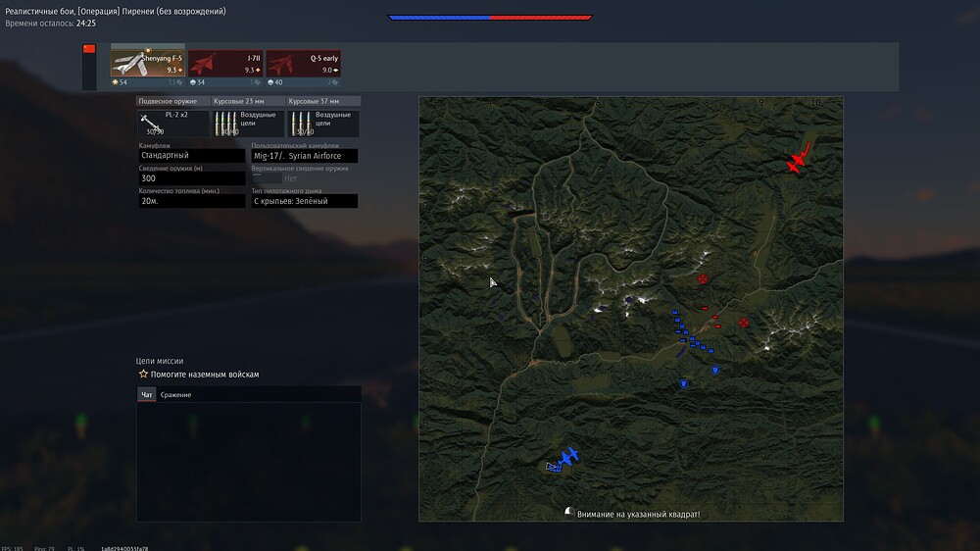
Task: Click the 37 mm shell belt icon
Action: click(301, 124)
